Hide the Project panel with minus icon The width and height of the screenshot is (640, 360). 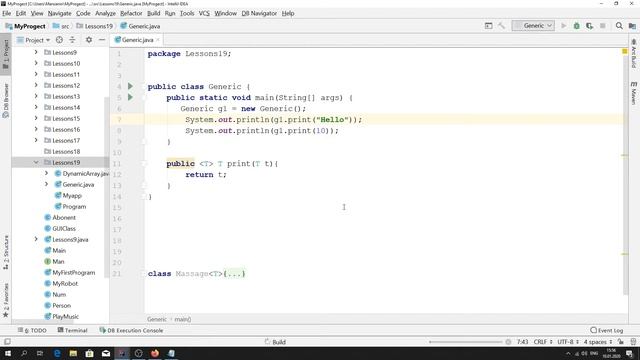pyautogui.click(x=102, y=40)
